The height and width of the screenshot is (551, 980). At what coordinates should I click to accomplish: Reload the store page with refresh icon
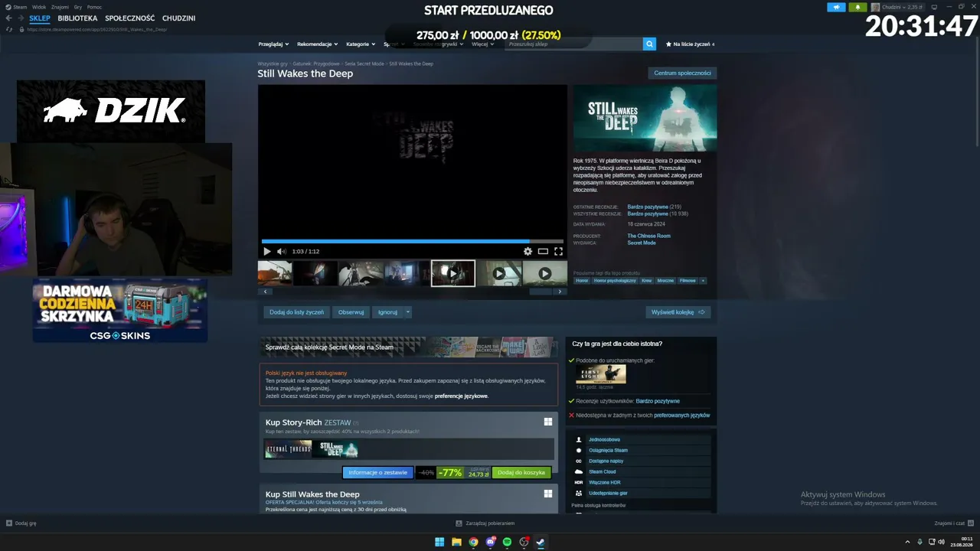point(8,29)
